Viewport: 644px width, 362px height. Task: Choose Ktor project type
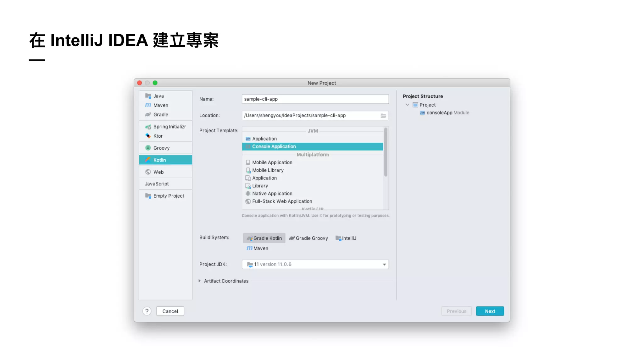[165, 136]
